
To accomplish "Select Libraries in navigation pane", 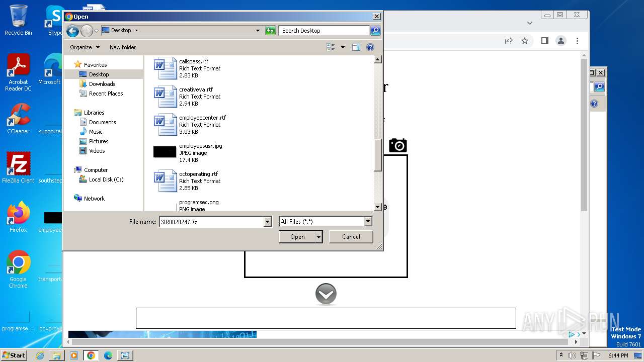I will [94, 113].
